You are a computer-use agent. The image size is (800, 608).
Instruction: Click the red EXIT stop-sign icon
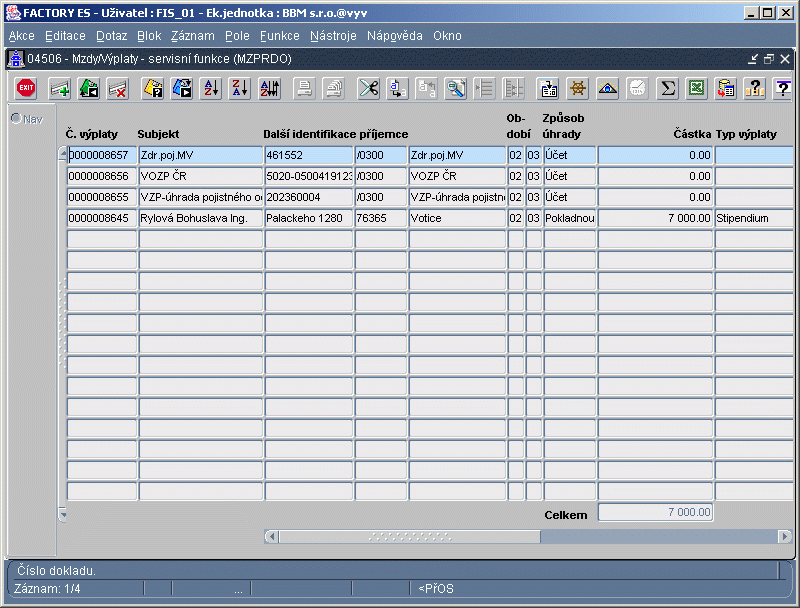point(26,88)
